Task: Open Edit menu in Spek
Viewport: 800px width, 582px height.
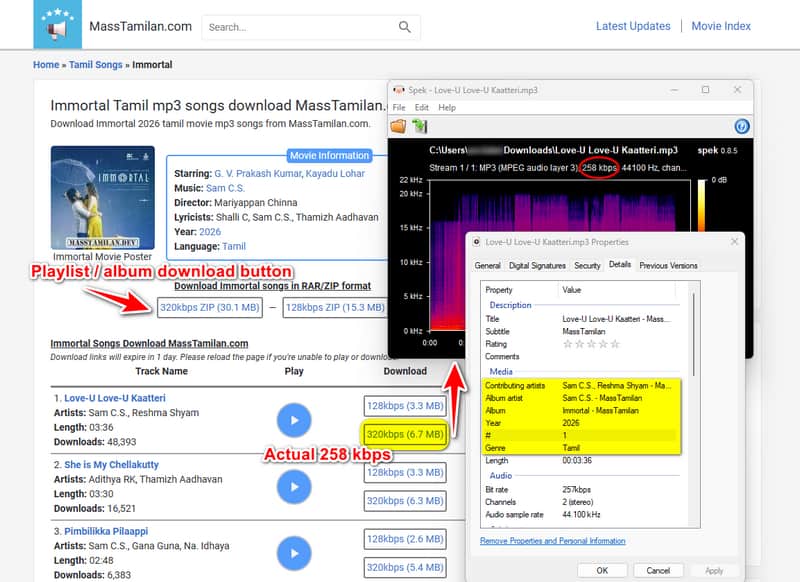Action: coord(421,108)
